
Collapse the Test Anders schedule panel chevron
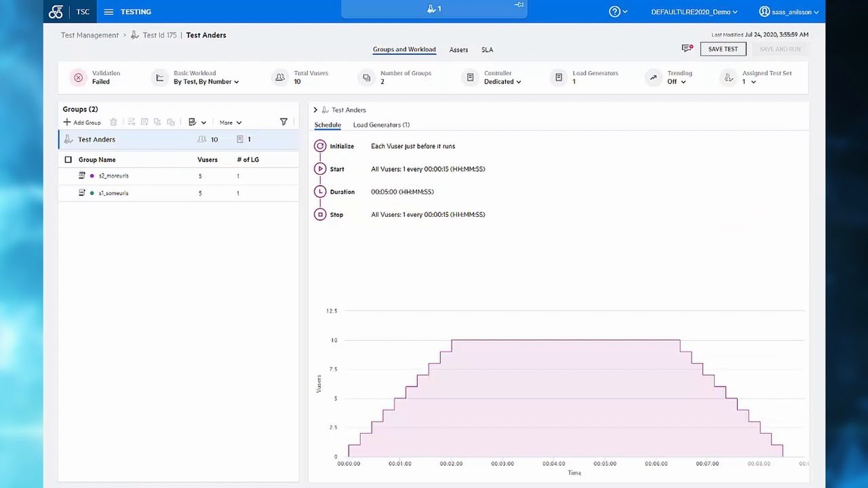pos(315,110)
